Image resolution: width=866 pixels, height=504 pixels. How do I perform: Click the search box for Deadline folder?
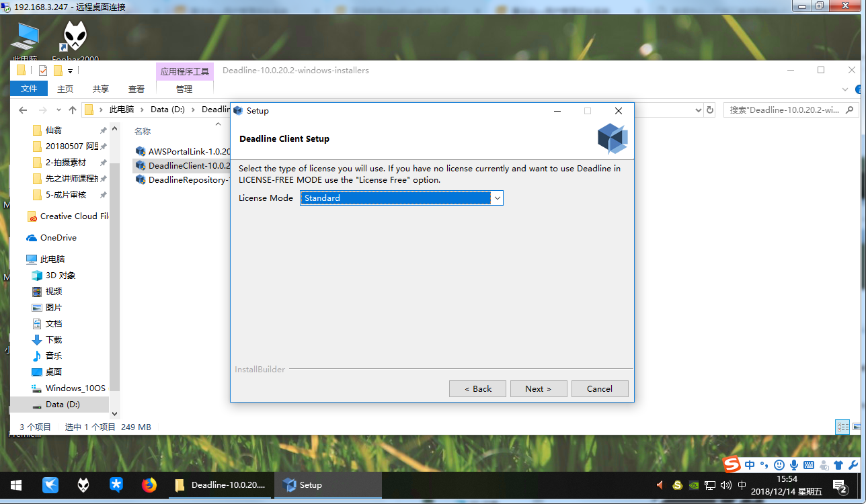coord(791,110)
